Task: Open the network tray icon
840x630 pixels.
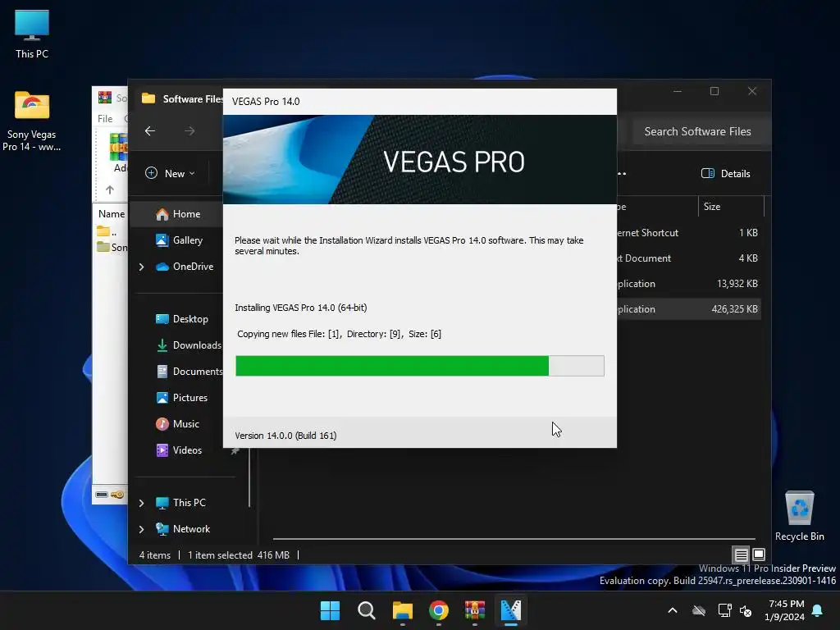Action: click(724, 610)
